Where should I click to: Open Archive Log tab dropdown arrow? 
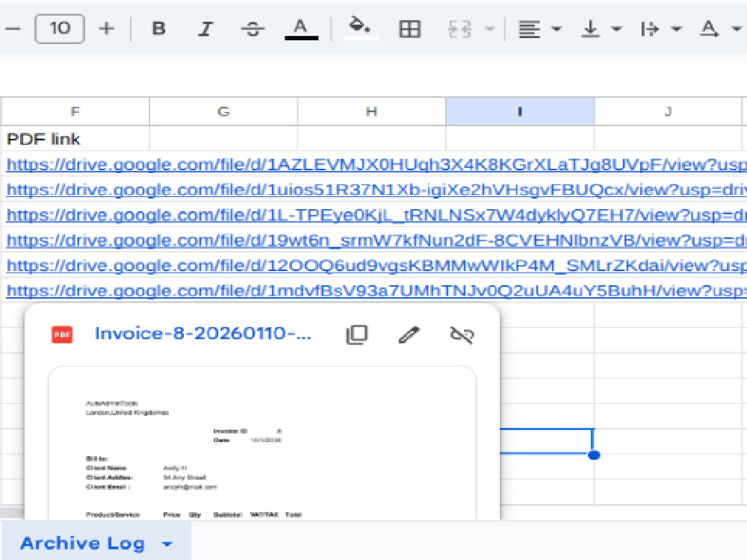point(167,544)
